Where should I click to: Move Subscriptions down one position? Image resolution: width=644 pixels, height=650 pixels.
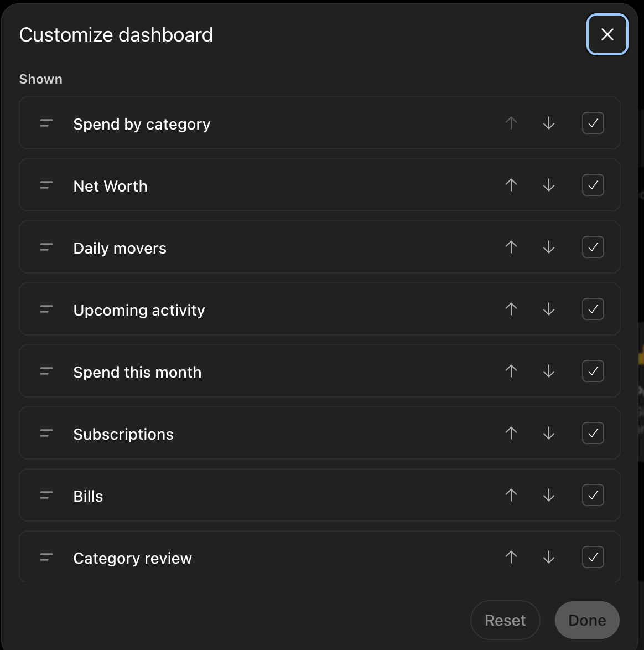click(549, 433)
